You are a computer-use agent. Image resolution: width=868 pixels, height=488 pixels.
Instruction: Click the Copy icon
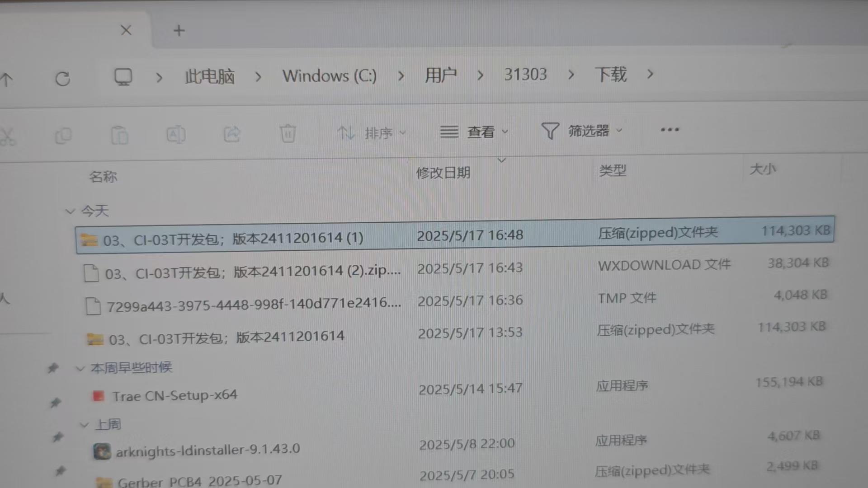pos(63,135)
